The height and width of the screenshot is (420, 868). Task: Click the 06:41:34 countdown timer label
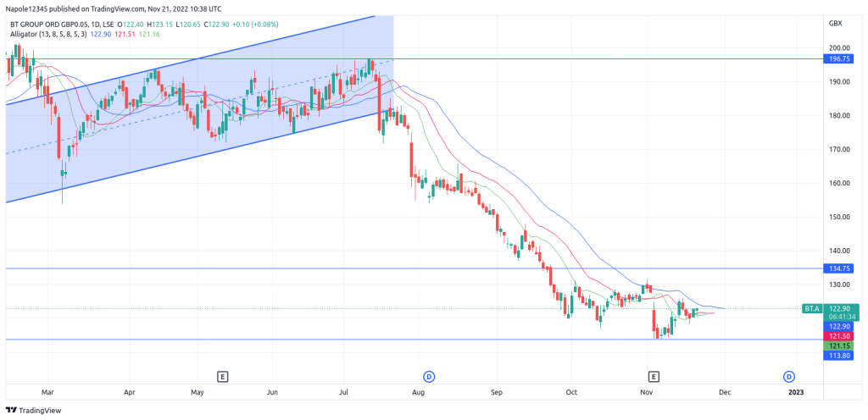coord(842,318)
